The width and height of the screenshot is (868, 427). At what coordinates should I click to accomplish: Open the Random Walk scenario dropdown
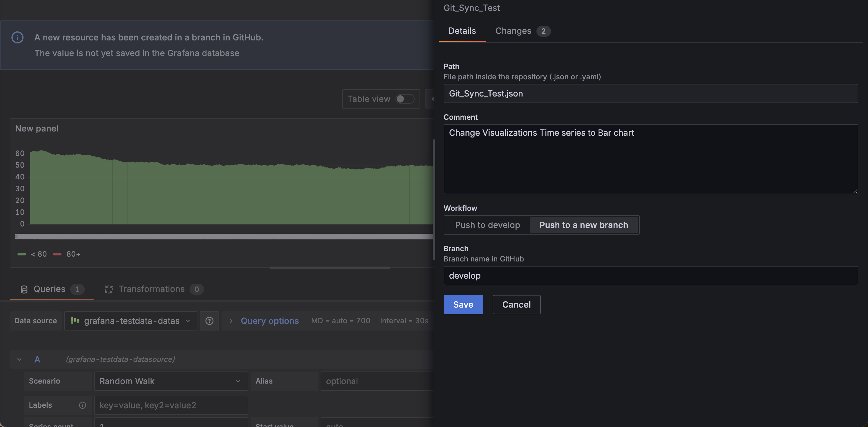click(171, 381)
